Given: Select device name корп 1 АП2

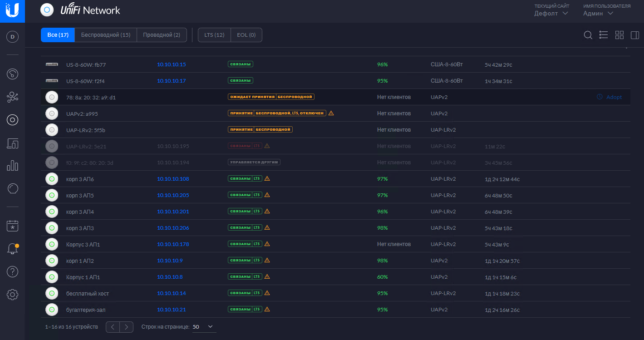Looking at the screenshot, I should (x=80, y=261).
